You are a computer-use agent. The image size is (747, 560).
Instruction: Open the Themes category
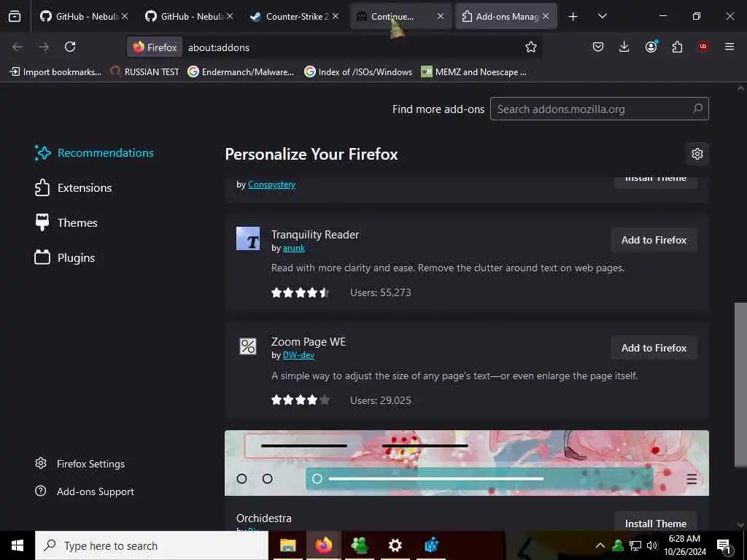click(x=66, y=223)
